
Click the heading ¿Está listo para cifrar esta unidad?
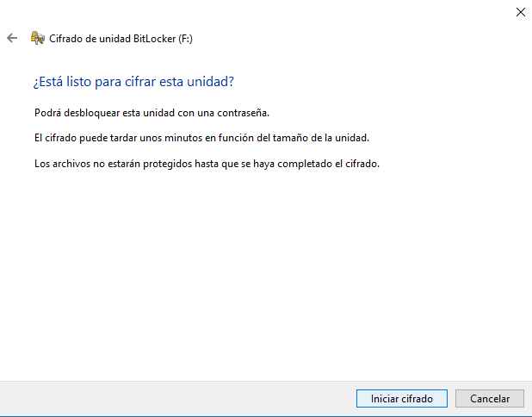tap(133, 82)
